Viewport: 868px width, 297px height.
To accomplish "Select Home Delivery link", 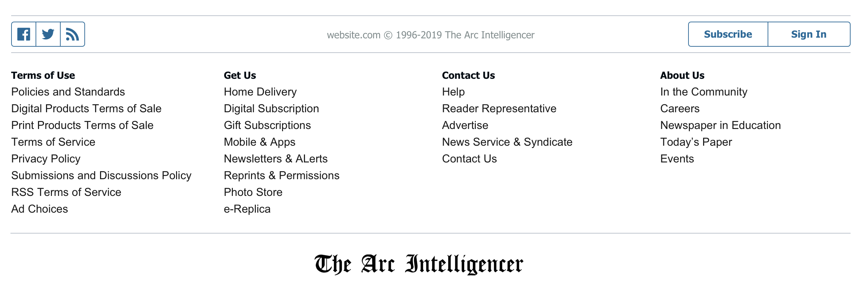I will pyautogui.click(x=260, y=92).
